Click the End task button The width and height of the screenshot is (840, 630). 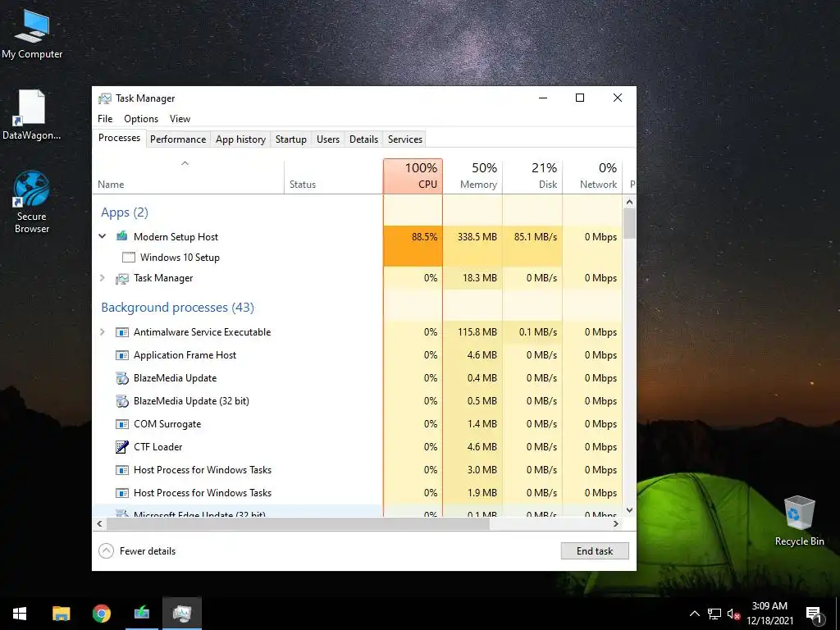(x=595, y=550)
